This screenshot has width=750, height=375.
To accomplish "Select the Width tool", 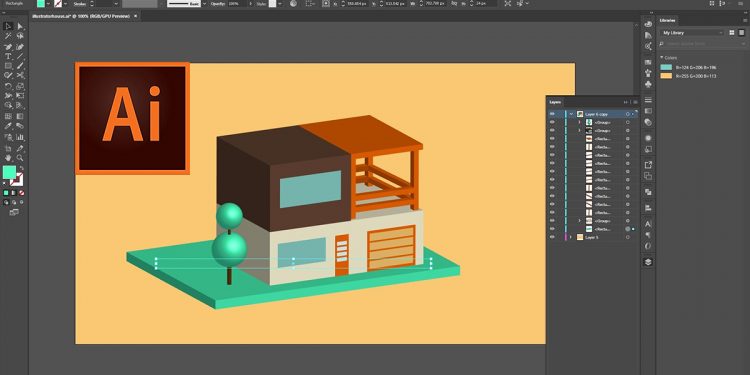I will coord(8,95).
